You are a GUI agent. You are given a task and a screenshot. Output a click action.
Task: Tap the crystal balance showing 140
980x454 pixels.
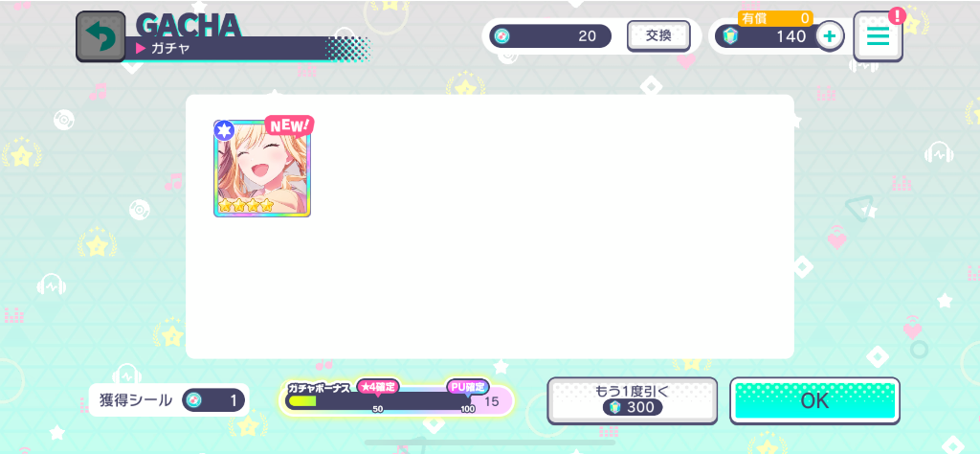[768, 36]
